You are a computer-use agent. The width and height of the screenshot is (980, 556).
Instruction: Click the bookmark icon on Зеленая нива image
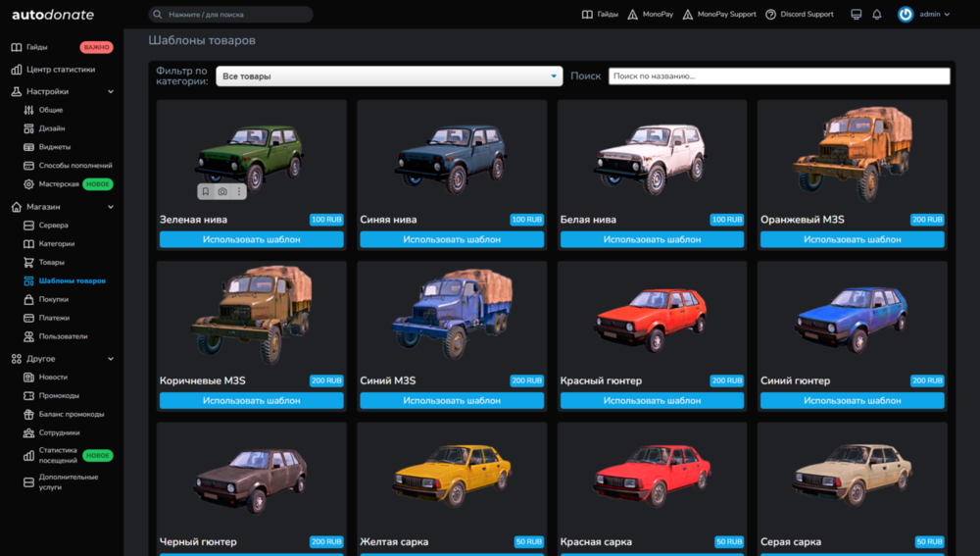tap(206, 191)
